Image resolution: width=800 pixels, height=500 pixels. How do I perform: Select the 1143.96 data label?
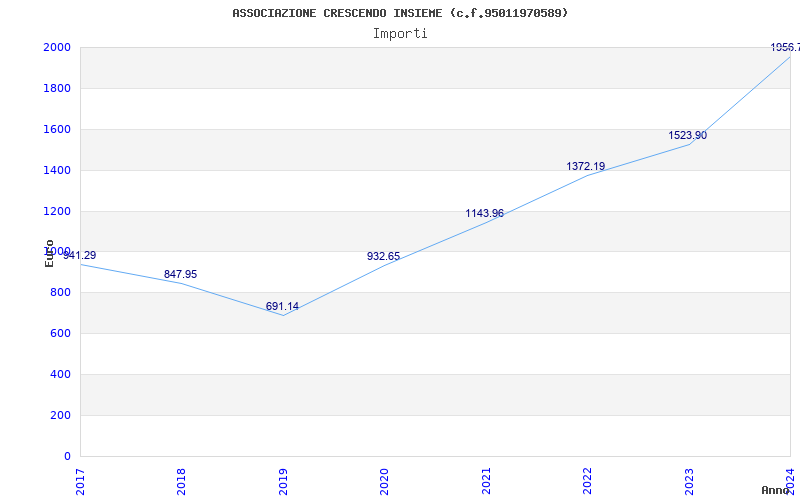click(484, 213)
